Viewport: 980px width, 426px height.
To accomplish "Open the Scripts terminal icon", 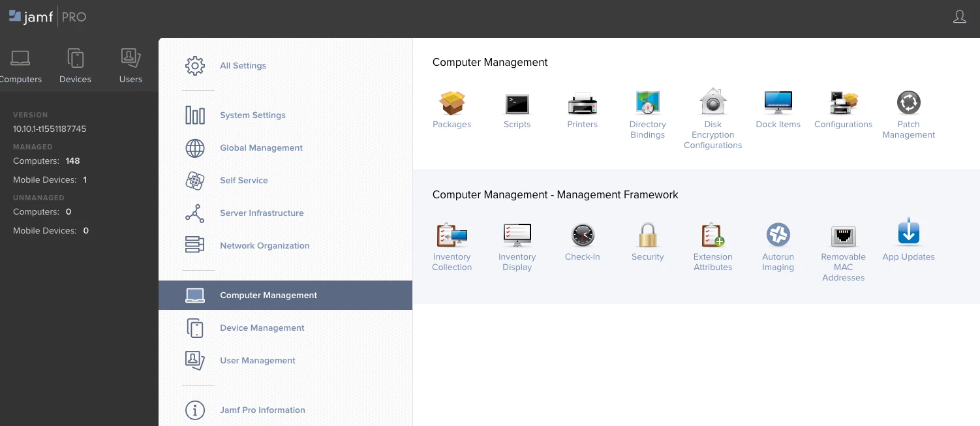I will click(517, 104).
